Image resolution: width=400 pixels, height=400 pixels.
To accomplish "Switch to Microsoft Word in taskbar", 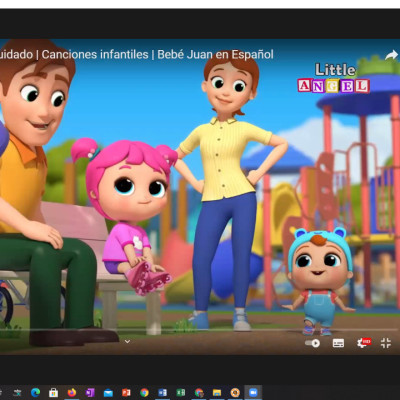I will (x=163, y=393).
